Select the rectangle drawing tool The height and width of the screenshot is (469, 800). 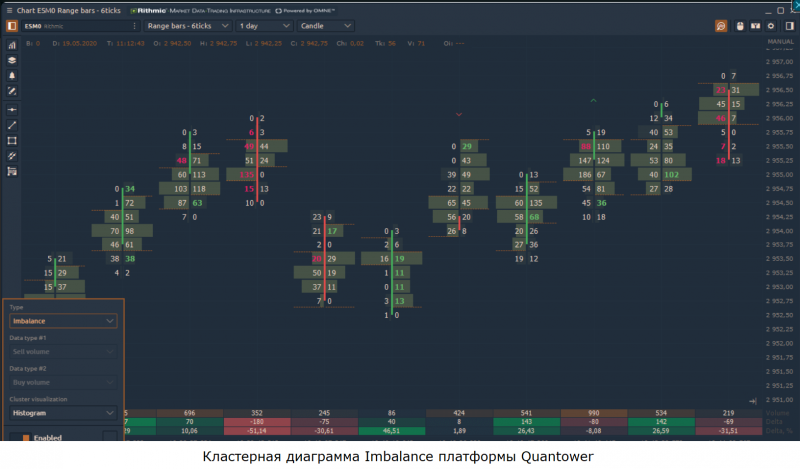pos(12,141)
